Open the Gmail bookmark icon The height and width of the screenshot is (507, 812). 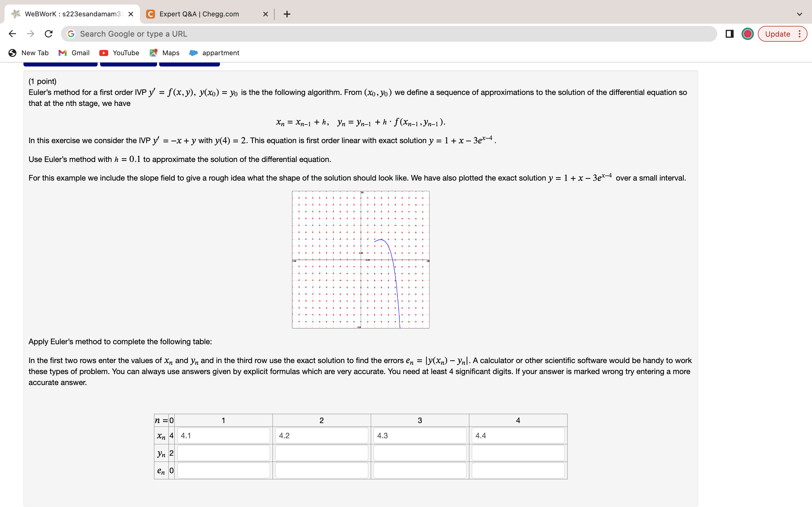(x=62, y=53)
